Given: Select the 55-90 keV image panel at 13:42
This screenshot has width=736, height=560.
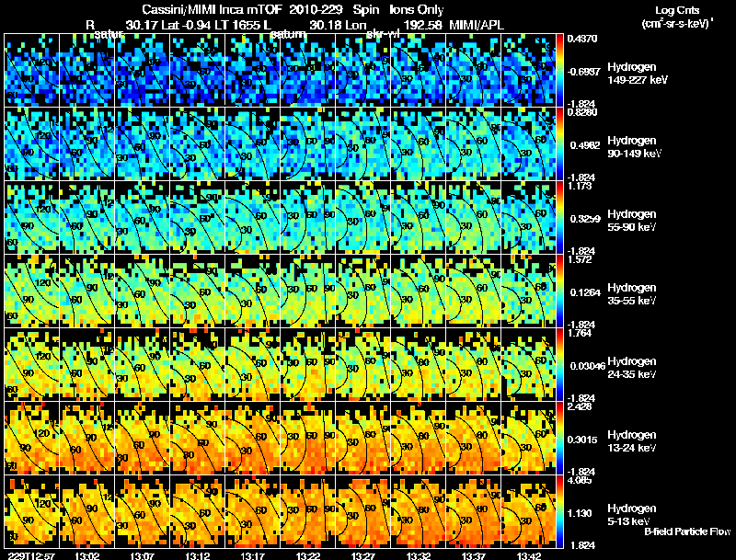Looking at the screenshot, I should pos(528,217).
